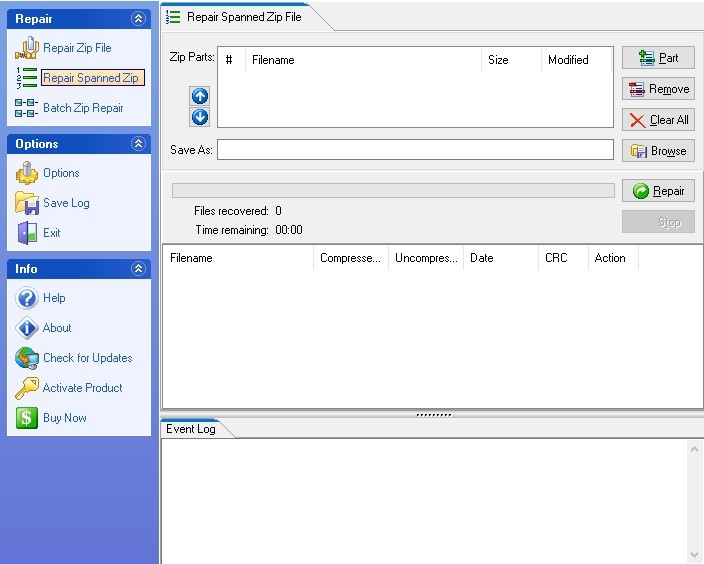
Task: Sort results by Compresse... column
Action: 351,258
